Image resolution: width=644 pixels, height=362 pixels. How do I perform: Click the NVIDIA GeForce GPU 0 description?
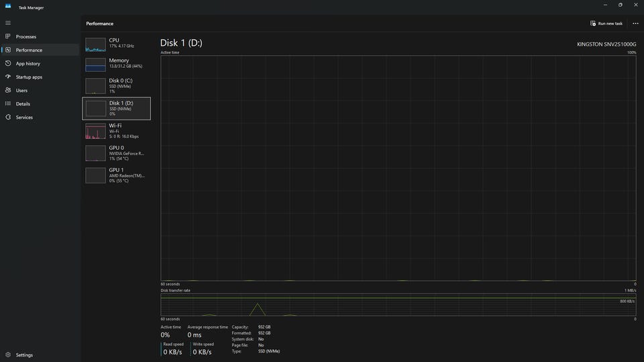tap(127, 153)
